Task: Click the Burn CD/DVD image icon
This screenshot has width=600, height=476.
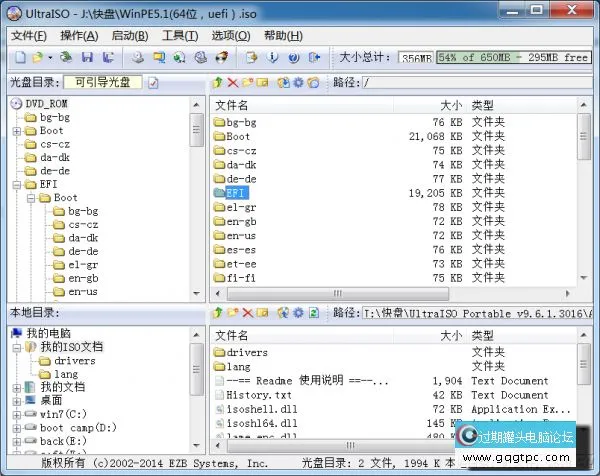Action: [222, 57]
